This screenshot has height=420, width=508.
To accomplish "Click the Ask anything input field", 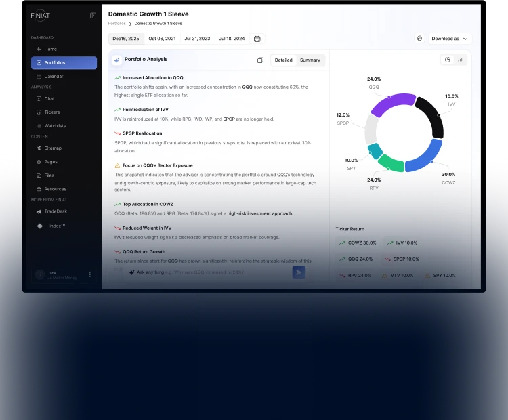I will [207, 272].
